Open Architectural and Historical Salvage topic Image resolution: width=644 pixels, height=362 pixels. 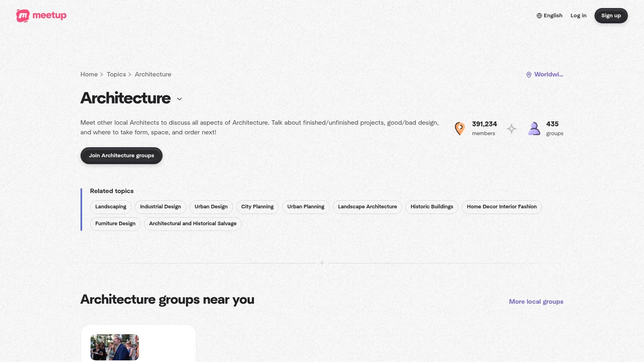pyautogui.click(x=193, y=224)
